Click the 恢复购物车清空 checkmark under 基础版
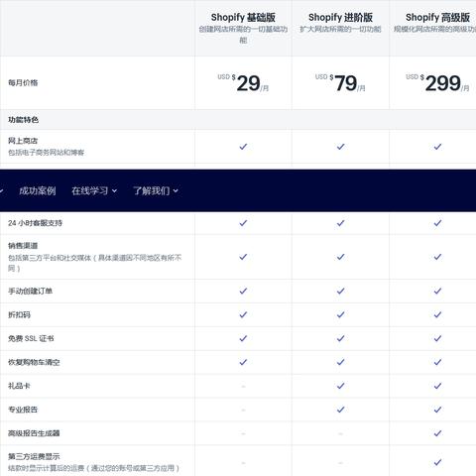Viewport: 476px width, 476px height. click(243, 362)
